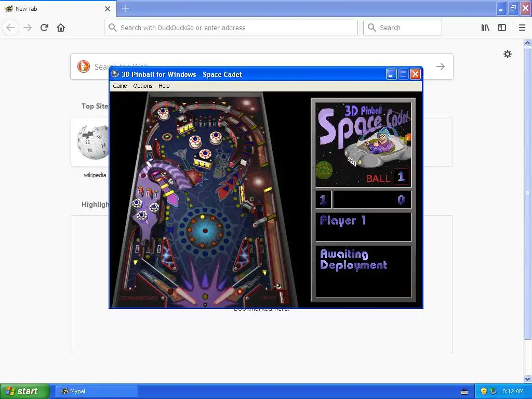Click the page scrollbar down arrow

pos(527,379)
